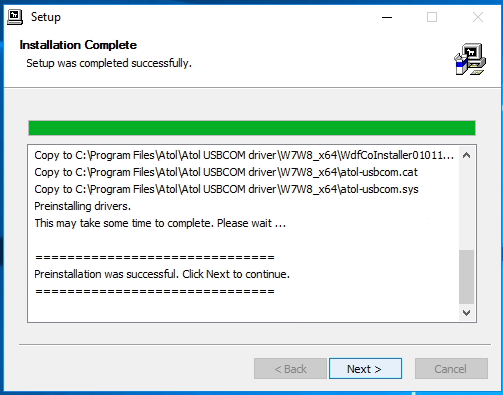The image size is (503, 395).
Task: Click the green installation progress bar
Action: [252, 128]
